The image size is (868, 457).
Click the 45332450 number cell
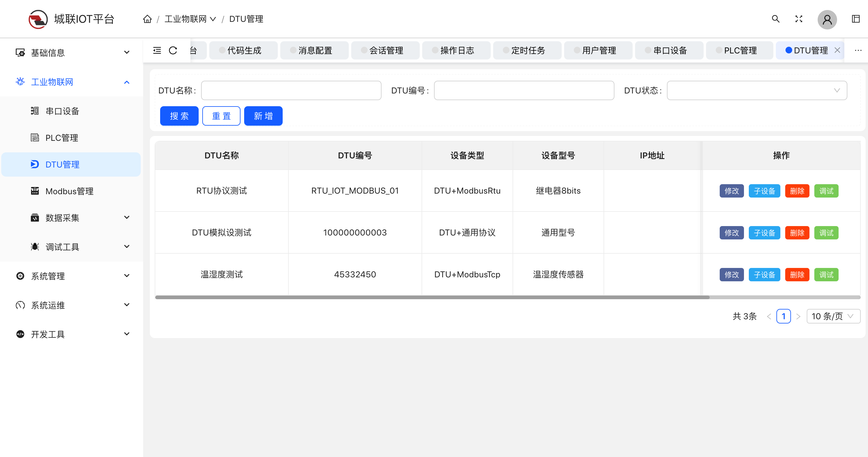355,274
